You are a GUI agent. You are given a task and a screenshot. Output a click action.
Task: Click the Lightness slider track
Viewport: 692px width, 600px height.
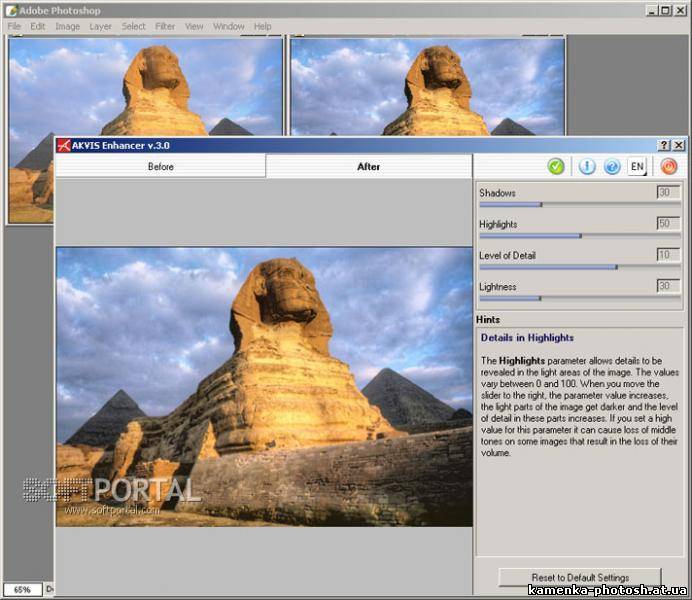coord(580,298)
